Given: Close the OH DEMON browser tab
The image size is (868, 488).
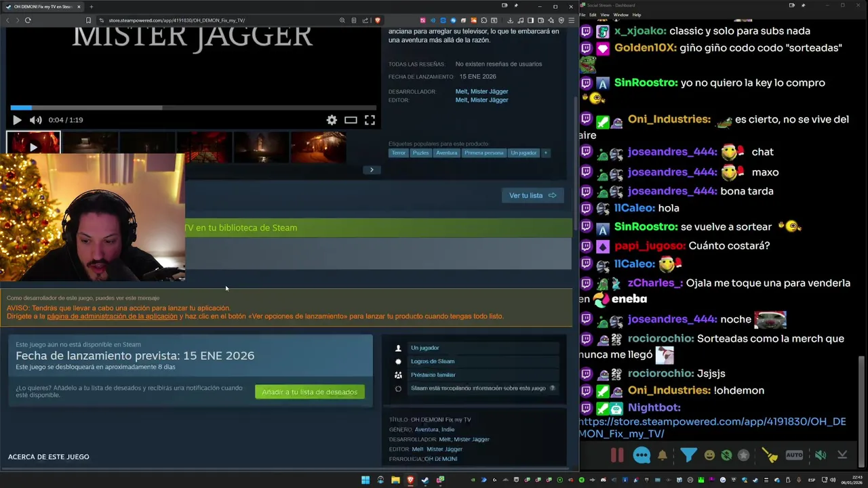Looking at the screenshot, I should 79,7.
